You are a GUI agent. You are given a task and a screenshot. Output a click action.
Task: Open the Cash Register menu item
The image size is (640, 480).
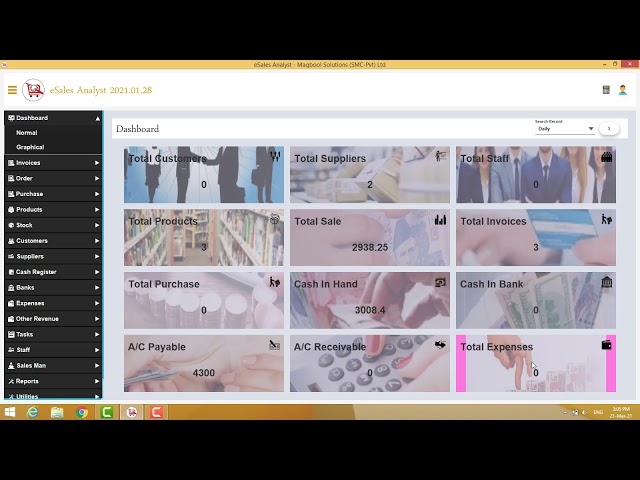point(53,272)
